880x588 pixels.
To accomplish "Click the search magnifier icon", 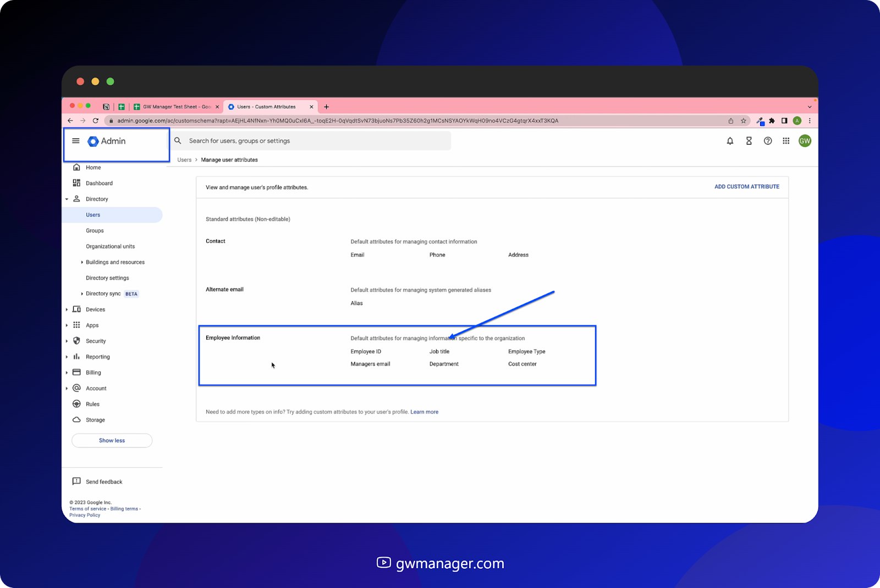I will (178, 141).
